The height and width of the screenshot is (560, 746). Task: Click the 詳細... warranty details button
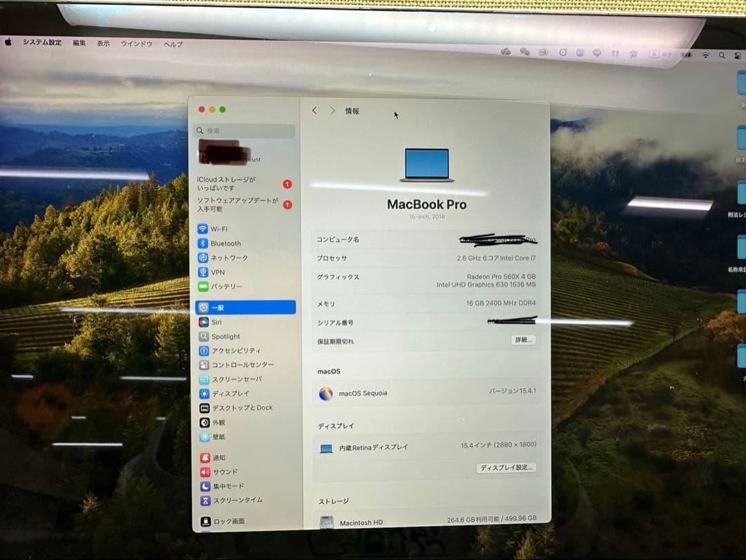522,340
